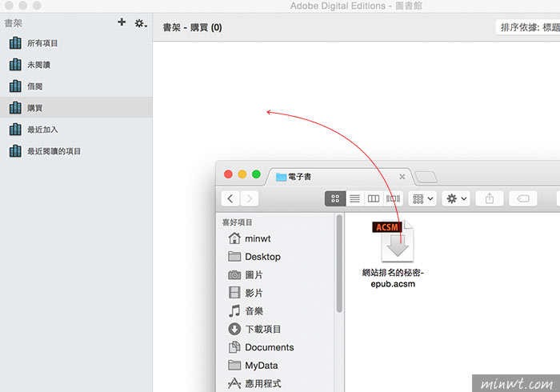Open the bookshelf gear options menu

point(141,23)
